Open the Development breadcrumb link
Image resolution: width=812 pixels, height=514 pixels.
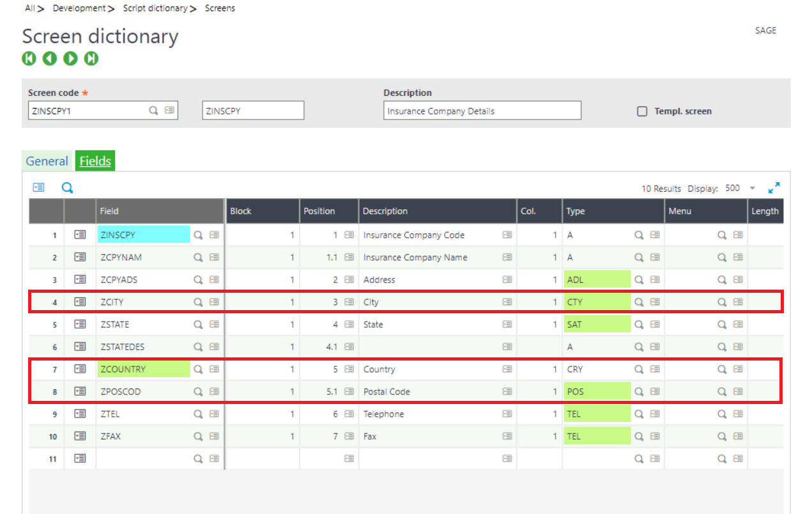[78, 8]
